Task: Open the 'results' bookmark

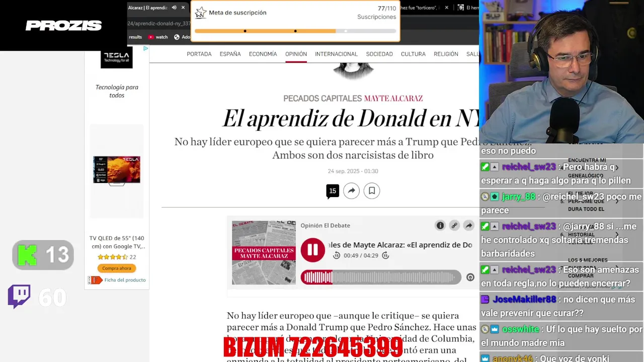Action: [x=135, y=37]
